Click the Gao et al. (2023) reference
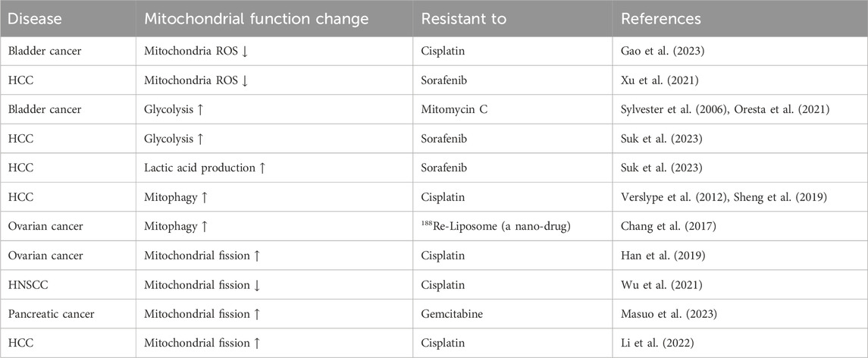 (x=656, y=52)
